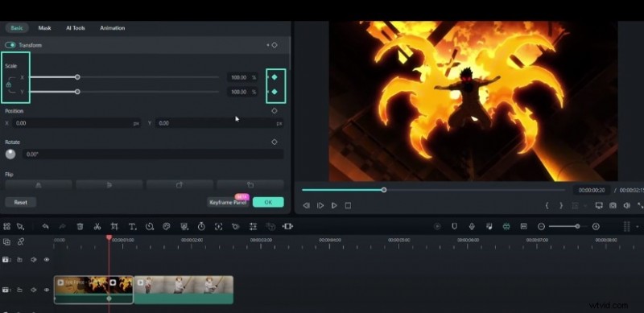Adjust the Scale X slider handle

(x=77, y=77)
